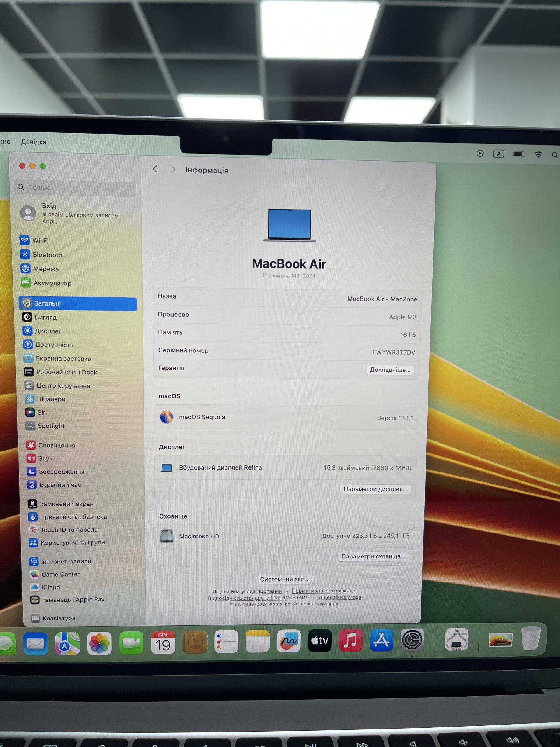This screenshot has height=747, width=560.
Task: Open Екранна заставка settings
Action: click(57, 358)
